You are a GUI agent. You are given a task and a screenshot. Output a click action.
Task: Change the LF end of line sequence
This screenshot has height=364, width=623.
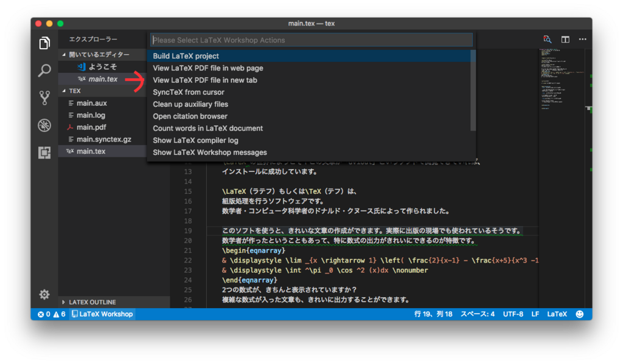pos(535,314)
